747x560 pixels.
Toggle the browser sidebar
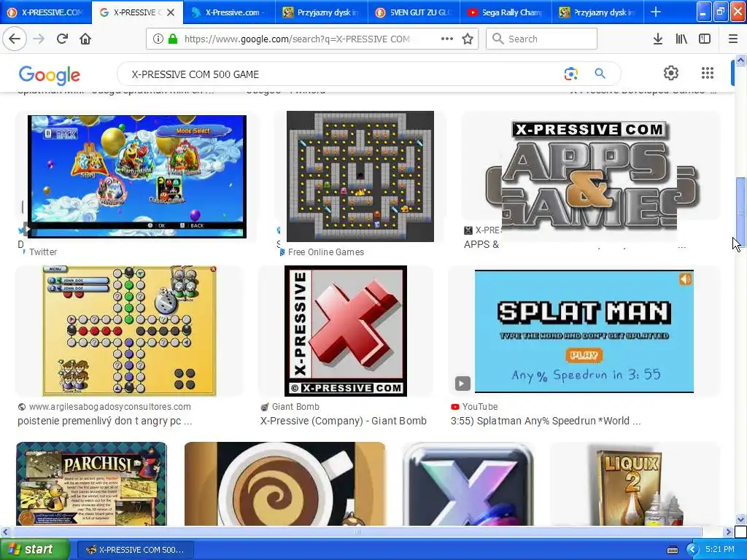[705, 39]
